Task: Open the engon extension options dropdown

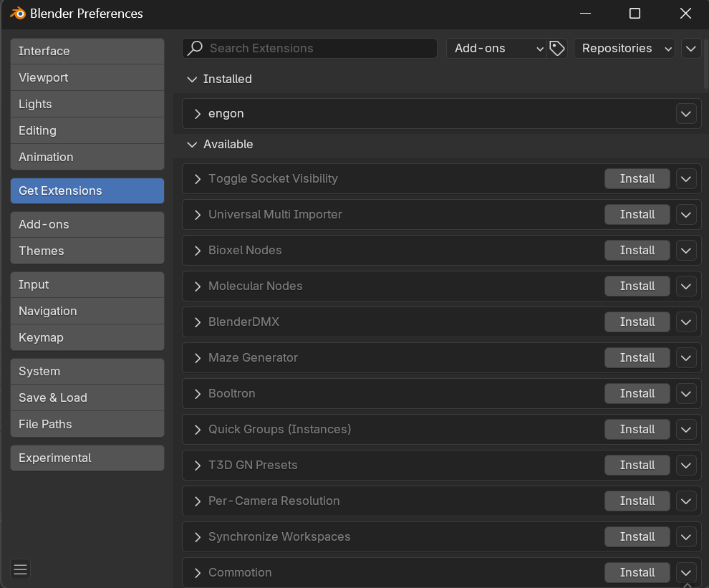Action: 685,113
